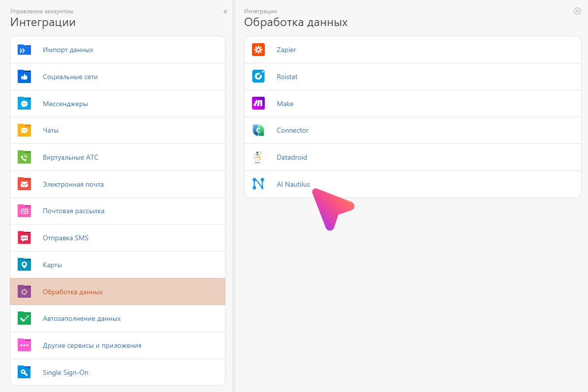Go to Электронная почта integrations

[x=73, y=184]
